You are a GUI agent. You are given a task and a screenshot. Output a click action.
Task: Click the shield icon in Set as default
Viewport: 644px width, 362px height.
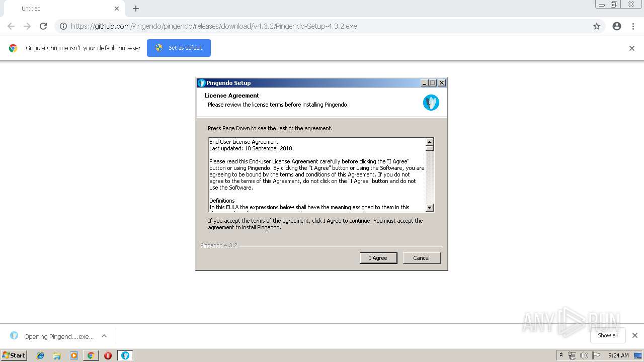click(159, 48)
